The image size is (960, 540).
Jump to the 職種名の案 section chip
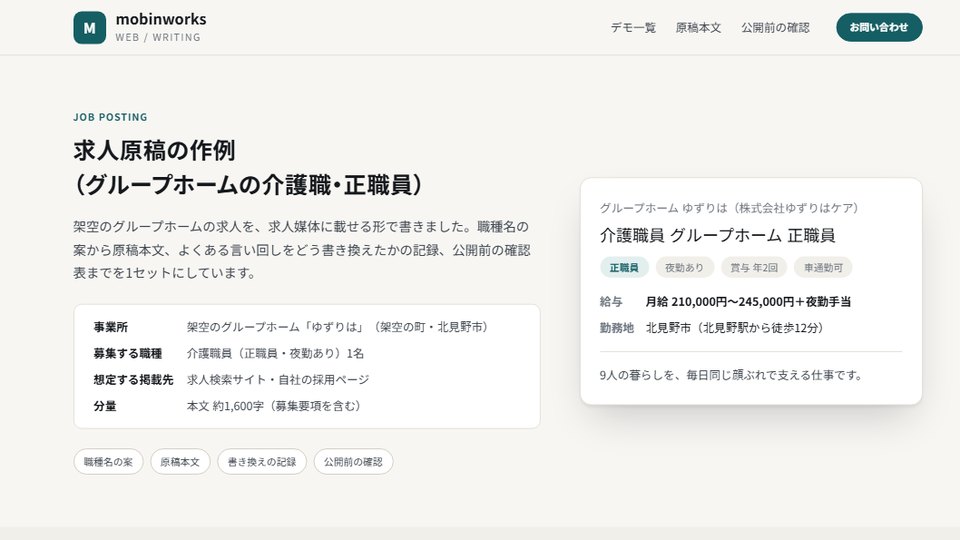point(108,462)
